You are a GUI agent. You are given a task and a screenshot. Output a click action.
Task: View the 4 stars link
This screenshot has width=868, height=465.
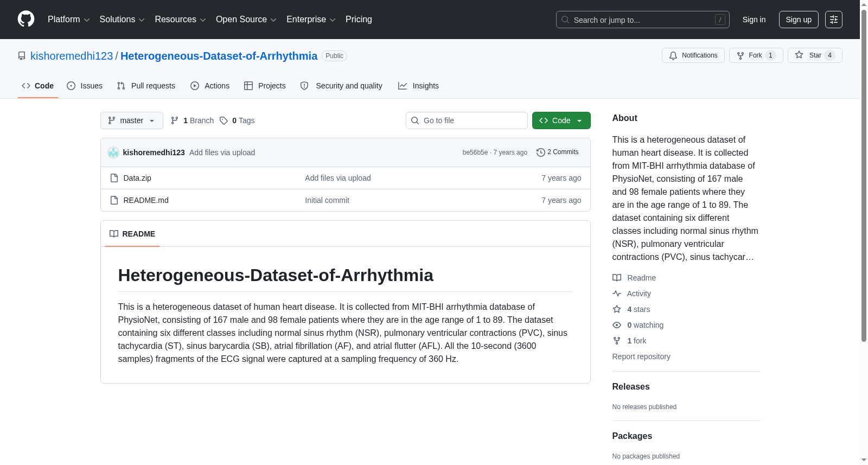click(x=631, y=309)
